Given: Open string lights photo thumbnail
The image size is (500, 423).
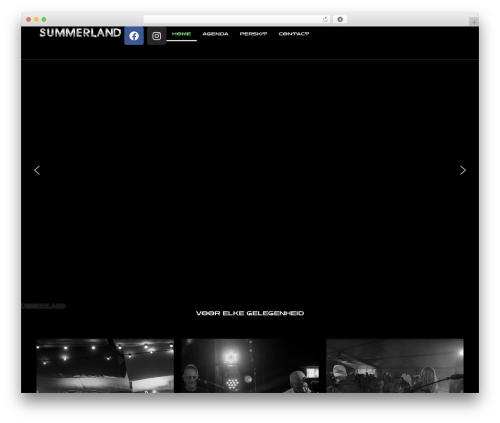Looking at the screenshot, I should (x=105, y=366).
